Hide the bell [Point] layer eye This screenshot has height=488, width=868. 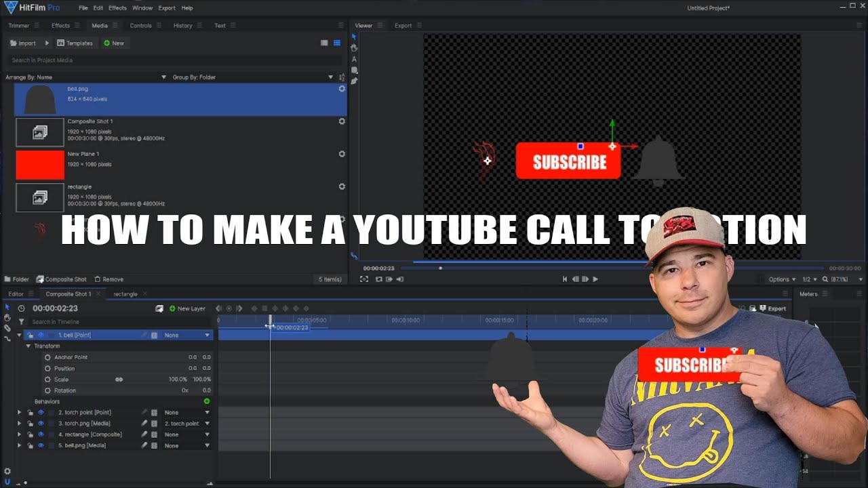(40, 335)
